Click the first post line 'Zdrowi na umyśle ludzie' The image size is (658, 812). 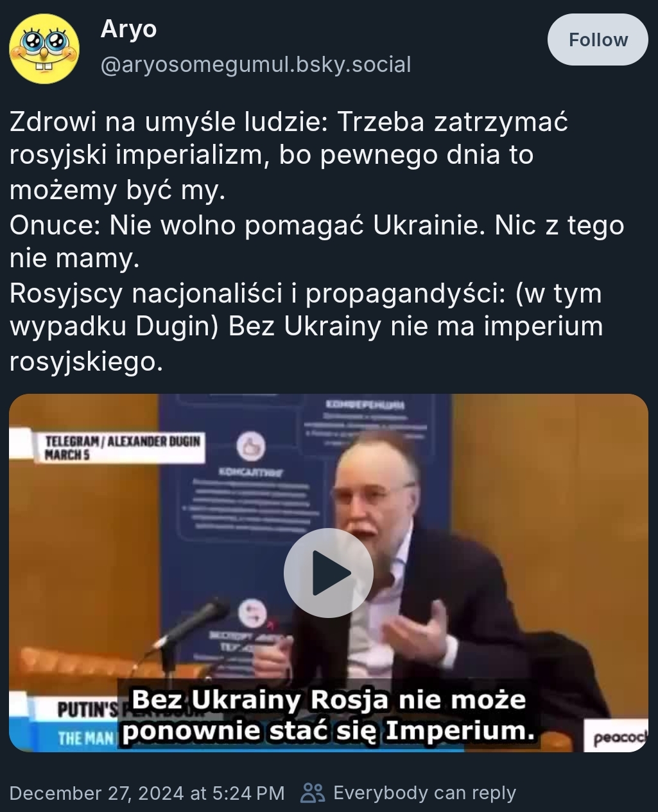(169, 121)
